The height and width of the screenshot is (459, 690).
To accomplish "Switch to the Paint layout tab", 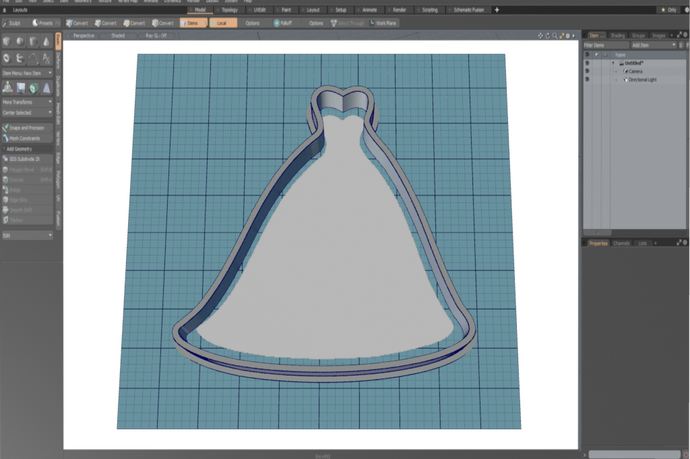I will (x=286, y=10).
